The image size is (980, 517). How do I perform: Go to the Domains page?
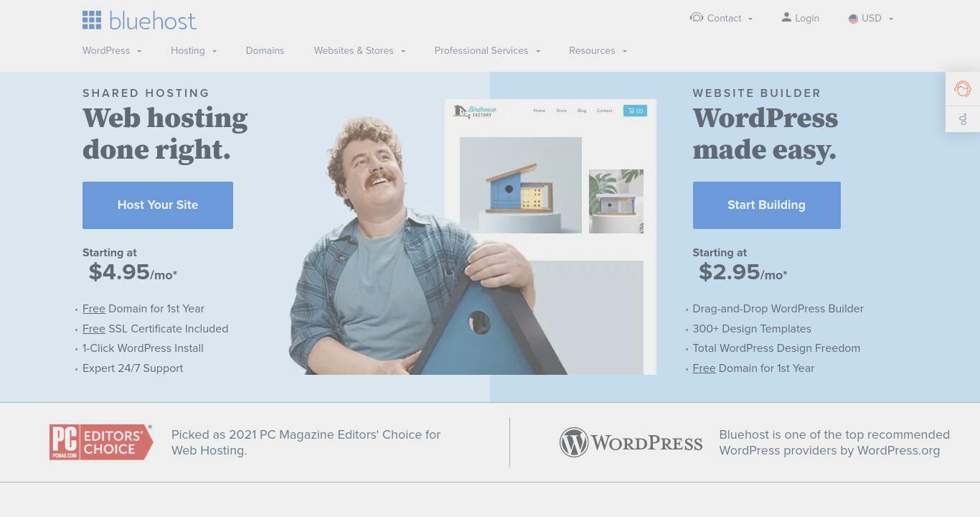point(265,50)
